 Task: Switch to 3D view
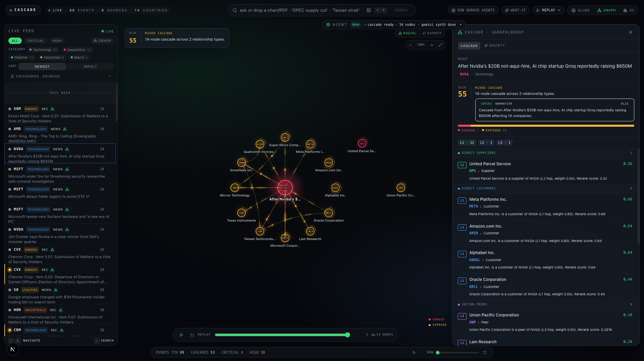[629, 10]
